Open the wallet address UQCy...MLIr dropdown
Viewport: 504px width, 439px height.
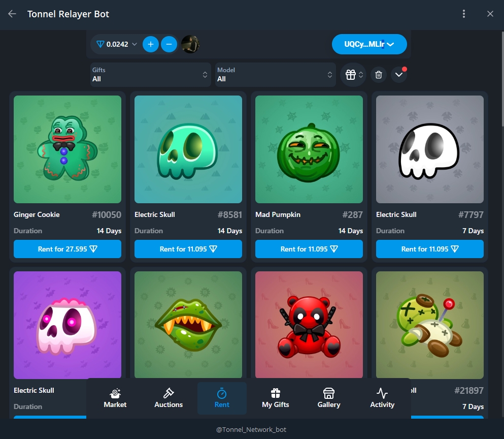(369, 44)
